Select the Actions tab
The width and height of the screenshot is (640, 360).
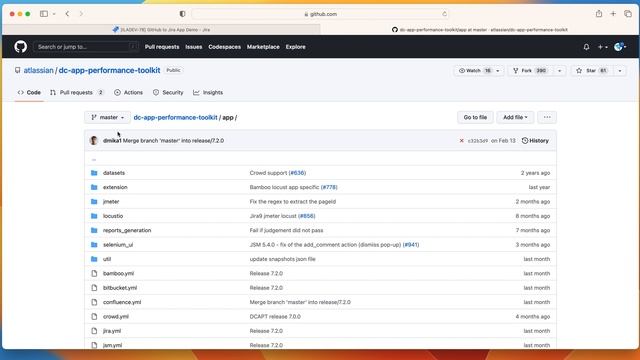pos(129,93)
